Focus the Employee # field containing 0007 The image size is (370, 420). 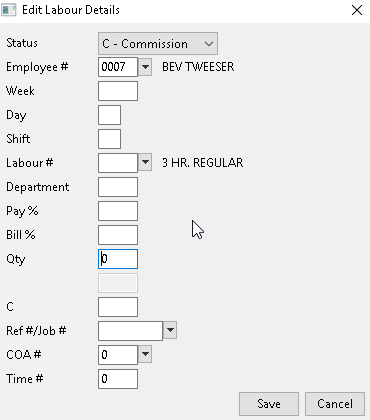pos(118,67)
